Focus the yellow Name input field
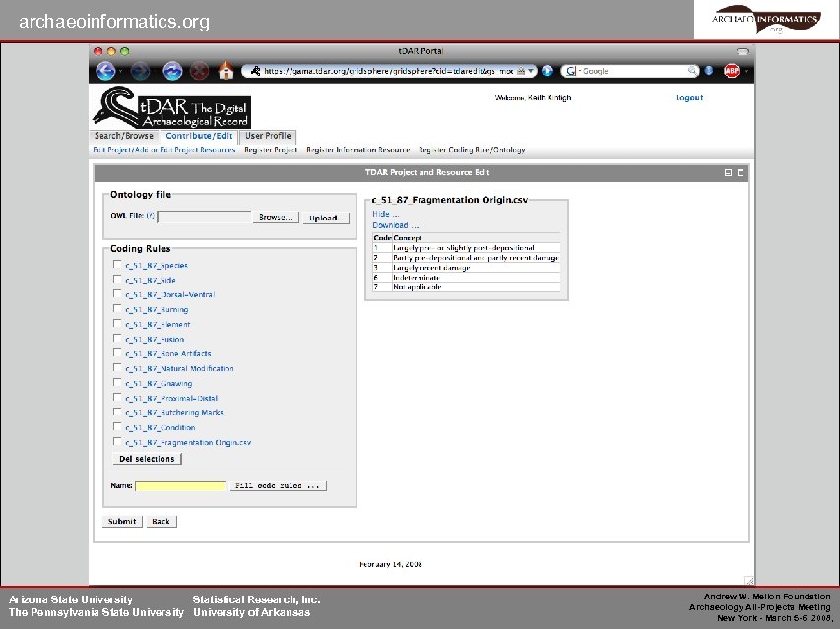The image size is (840, 629). [x=180, y=486]
